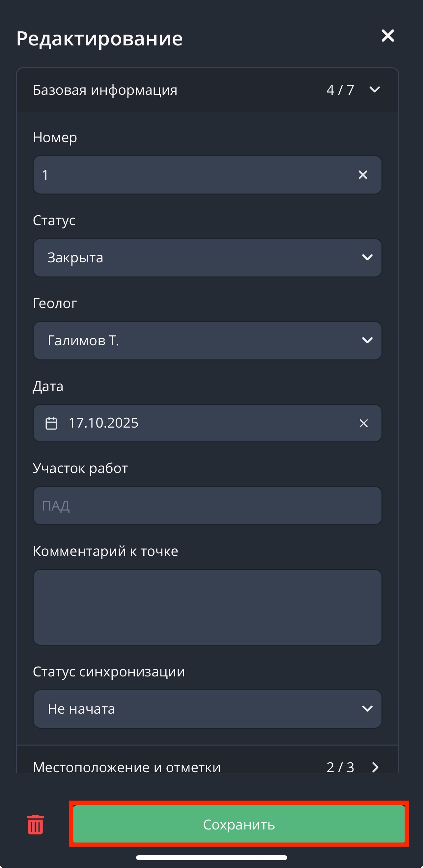The width and height of the screenshot is (423, 868).
Task: Click the Участок работ input field
Action: (x=207, y=506)
